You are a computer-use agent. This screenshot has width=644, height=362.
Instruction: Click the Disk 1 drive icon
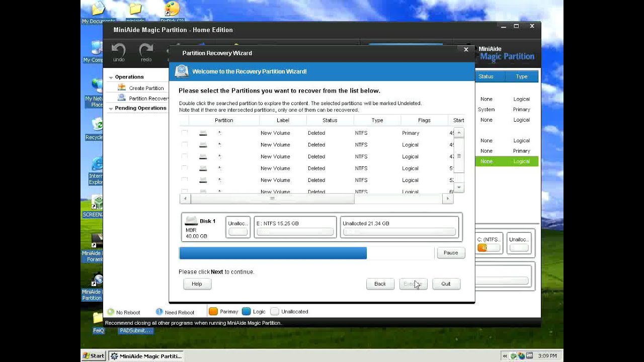click(191, 221)
